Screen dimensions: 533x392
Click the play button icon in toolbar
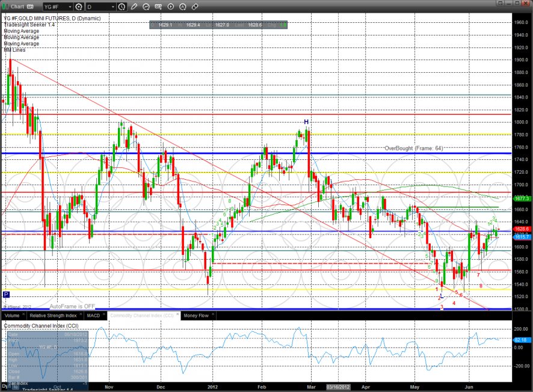(171, 7)
